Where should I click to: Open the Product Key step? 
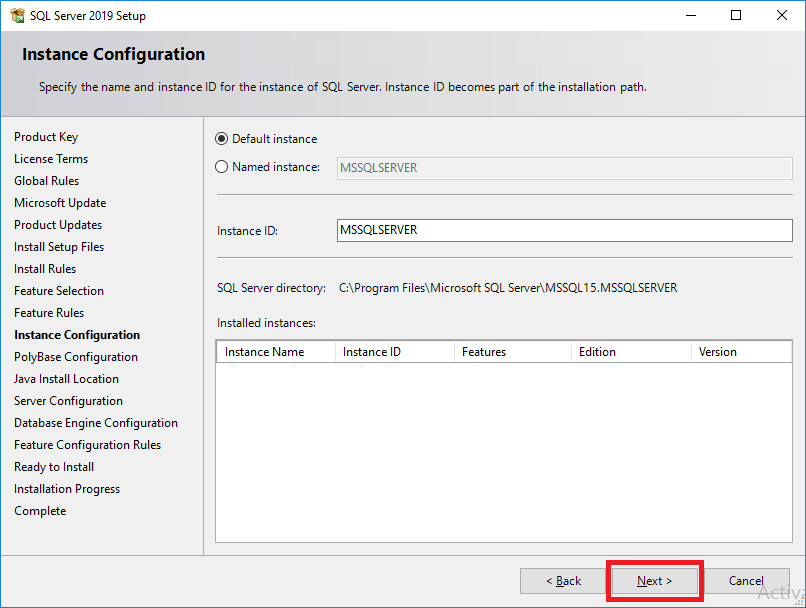point(46,137)
